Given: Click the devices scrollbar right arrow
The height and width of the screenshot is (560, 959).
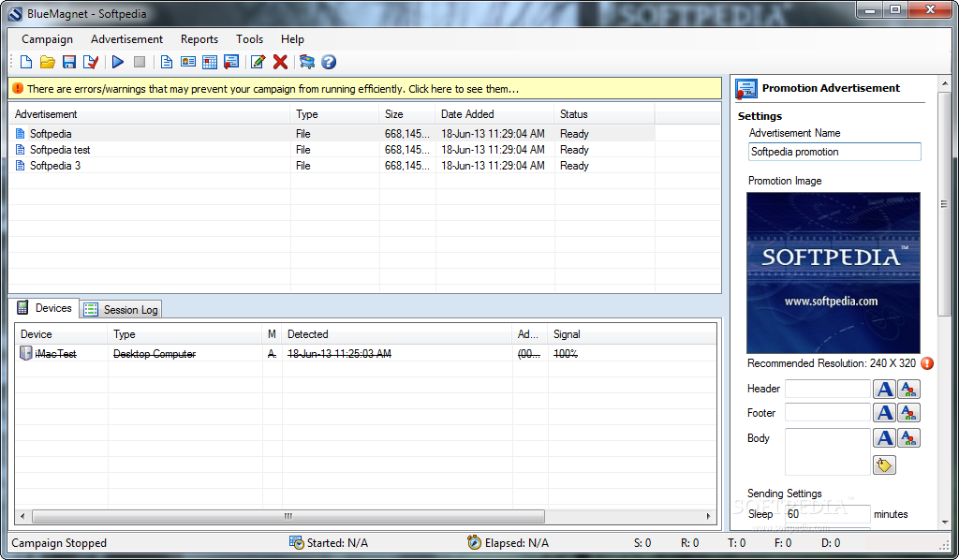Looking at the screenshot, I should (709, 517).
